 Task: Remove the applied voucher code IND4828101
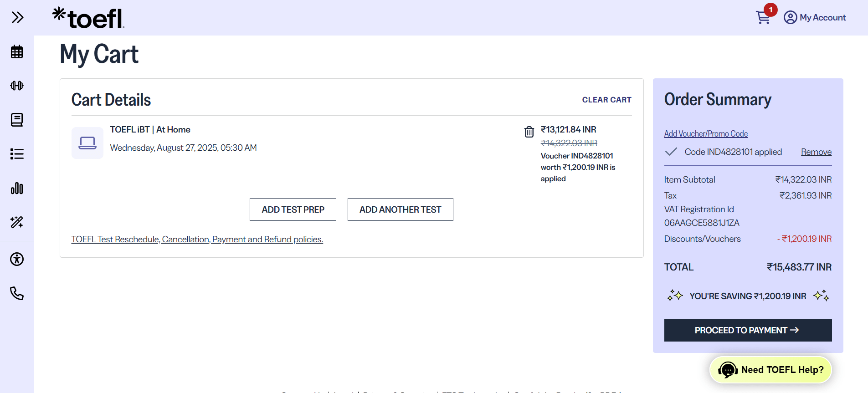point(816,152)
